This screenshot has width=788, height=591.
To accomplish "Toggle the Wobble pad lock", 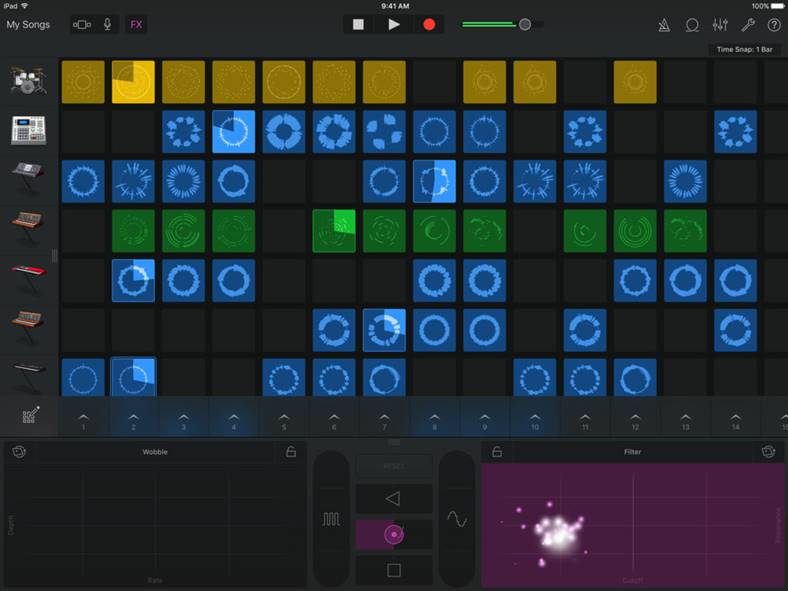I will [291, 451].
